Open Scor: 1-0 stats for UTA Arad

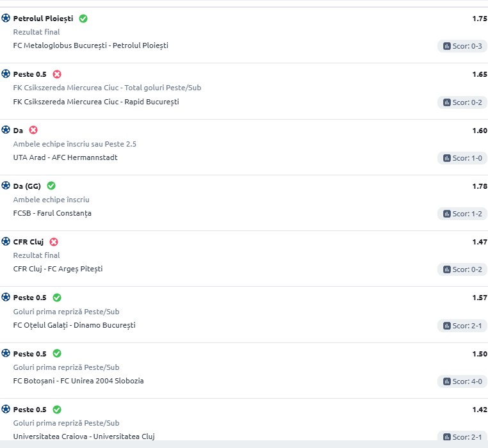point(462,158)
